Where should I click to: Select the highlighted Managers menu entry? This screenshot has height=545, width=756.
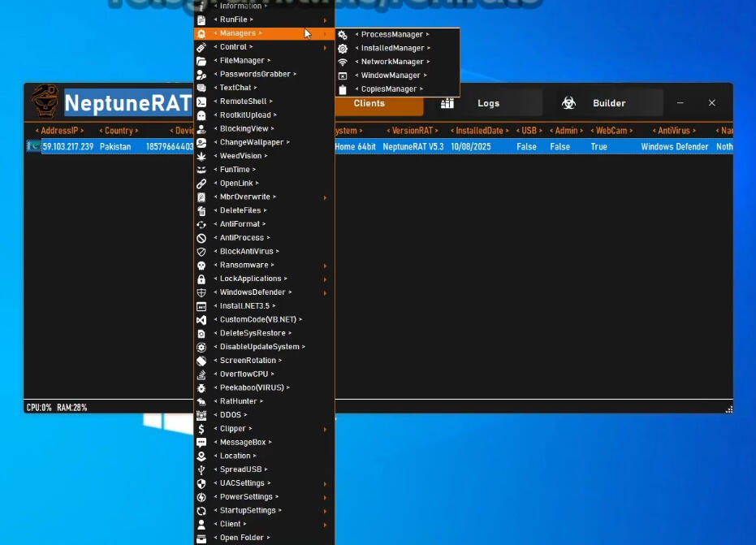coord(264,33)
